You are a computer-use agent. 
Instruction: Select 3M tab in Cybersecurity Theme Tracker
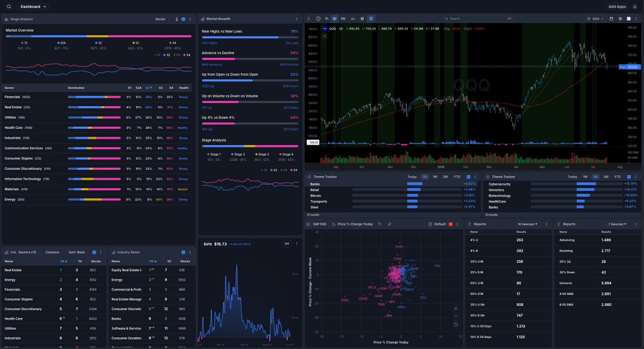[606, 176]
